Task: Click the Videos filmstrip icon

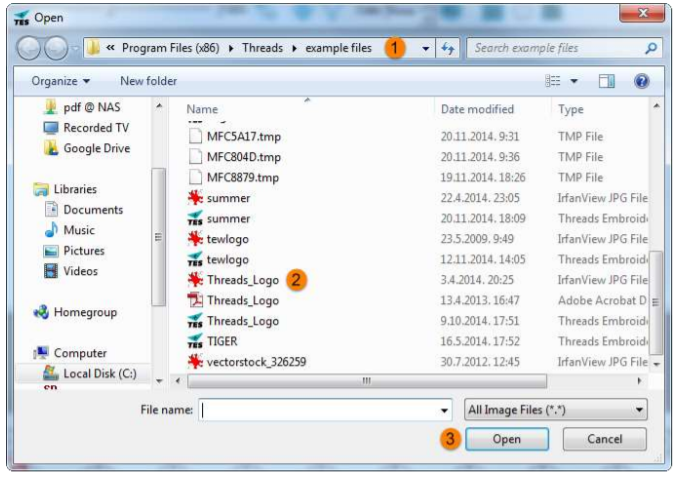Action: (x=51, y=271)
